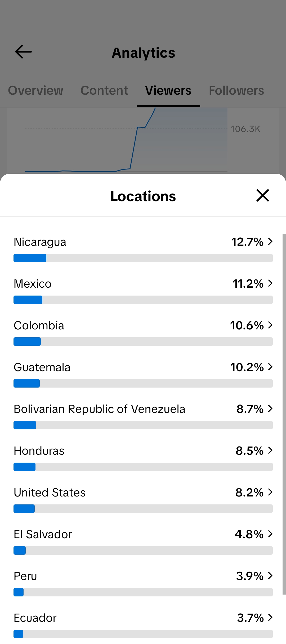286x644 pixels.
Task: Click the Locations panel scrollbar
Action: 284,414
